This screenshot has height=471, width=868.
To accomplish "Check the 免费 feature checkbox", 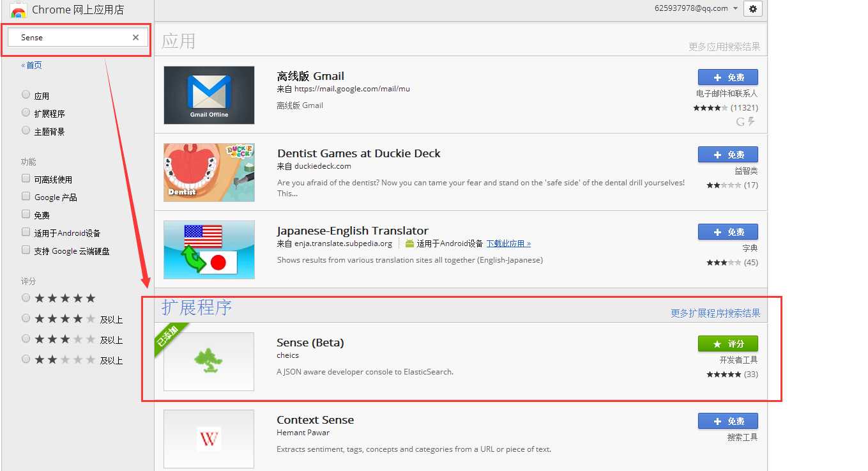I will pyautogui.click(x=26, y=214).
